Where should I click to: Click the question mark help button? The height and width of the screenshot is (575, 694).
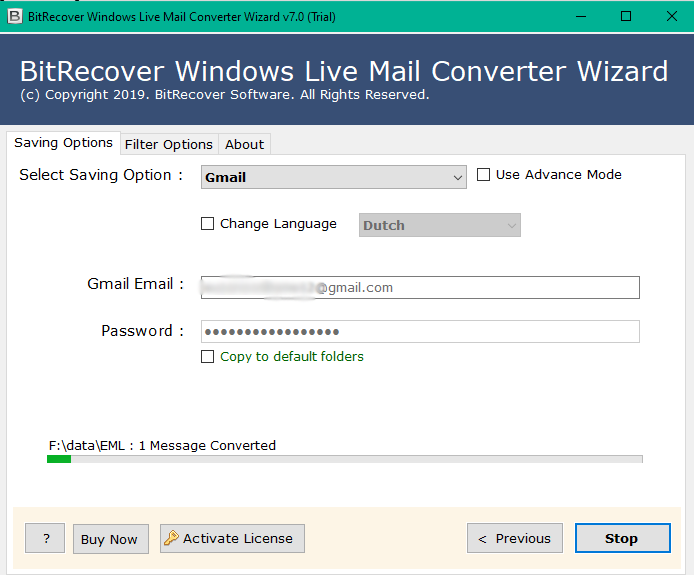[x=45, y=538]
